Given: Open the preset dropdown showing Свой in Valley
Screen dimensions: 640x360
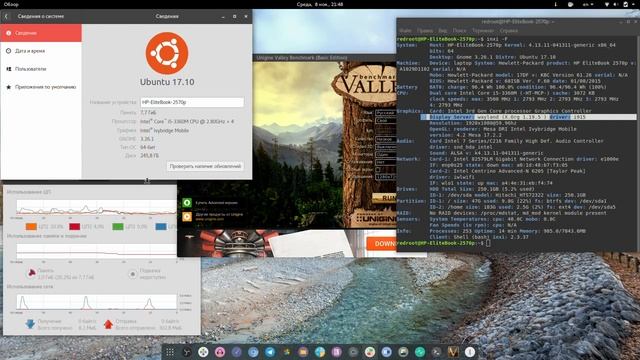Looking at the screenshot, I should click(x=386, y=121).
